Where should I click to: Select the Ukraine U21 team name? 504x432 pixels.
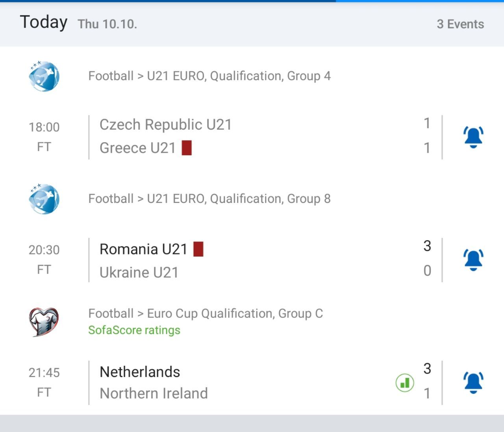(x=139, y=273)
